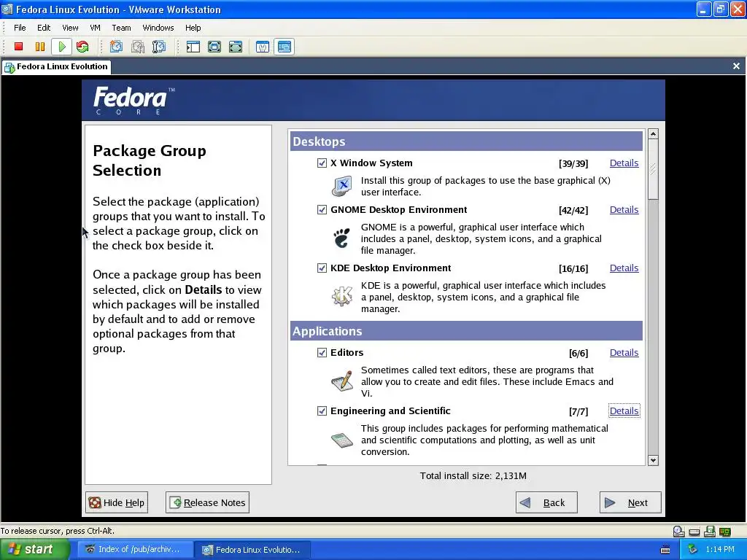Open Details for Engineering and Scientific
The image size is (747, 560).
624,411
